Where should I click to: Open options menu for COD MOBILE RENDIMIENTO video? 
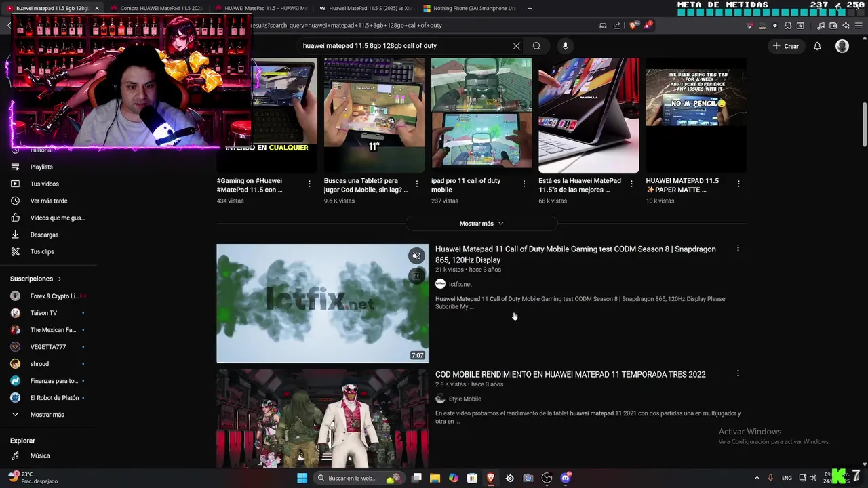pyautogui.click(x=738, y=373)
